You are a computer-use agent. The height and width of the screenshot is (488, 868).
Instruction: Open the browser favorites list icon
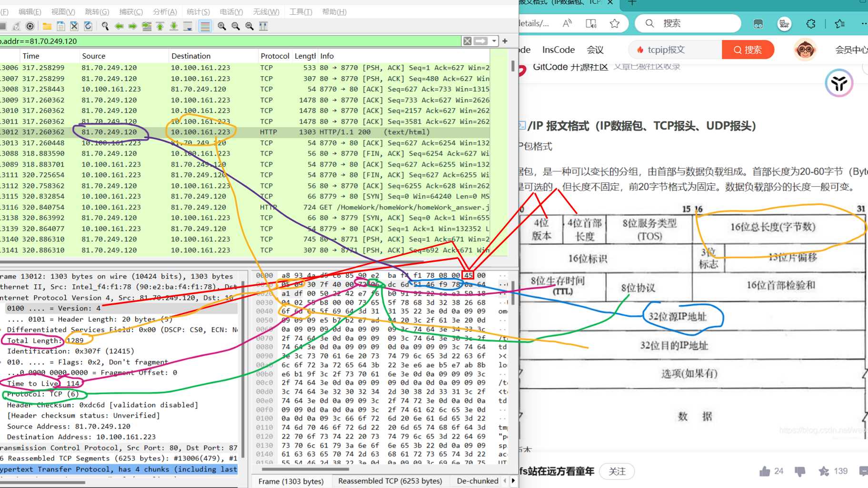(839, 23)
